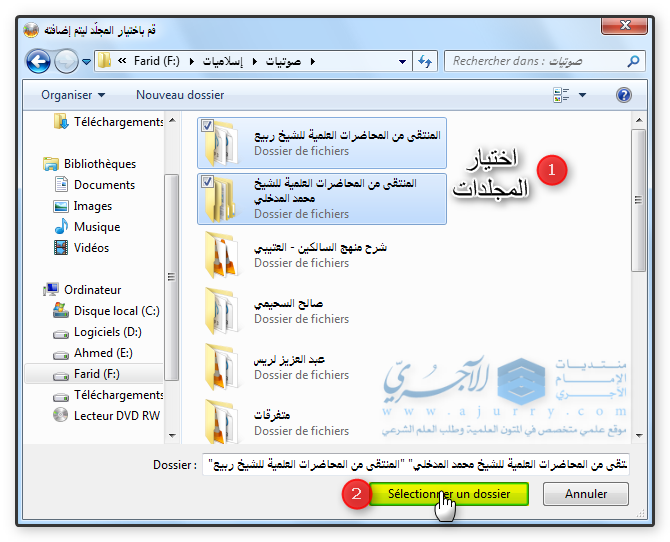Open the help question mark icon
The width and height of the screenshot is (670, 542).
point(624,95)
